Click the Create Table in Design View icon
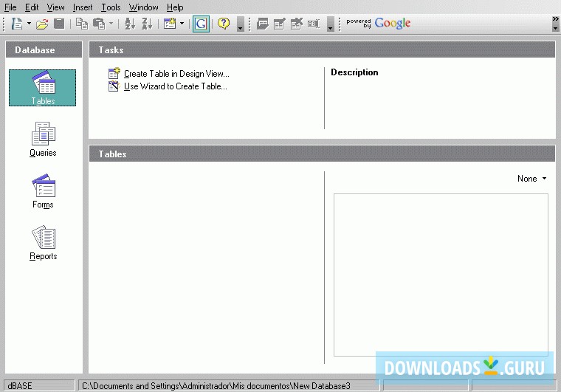 114,73
